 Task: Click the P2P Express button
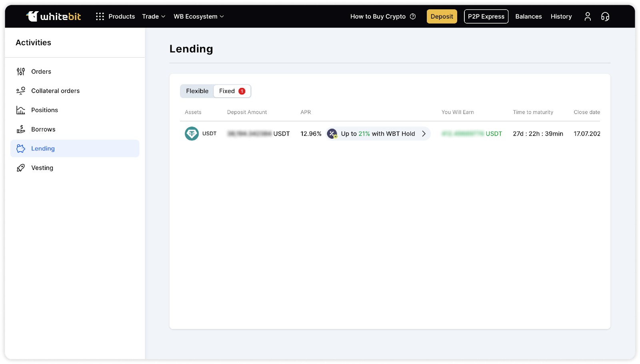486,16
